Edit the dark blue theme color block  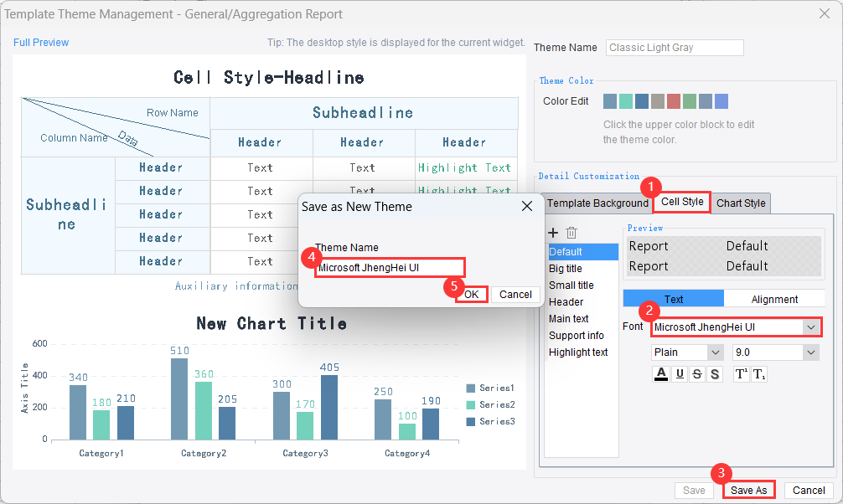point(641,101)
